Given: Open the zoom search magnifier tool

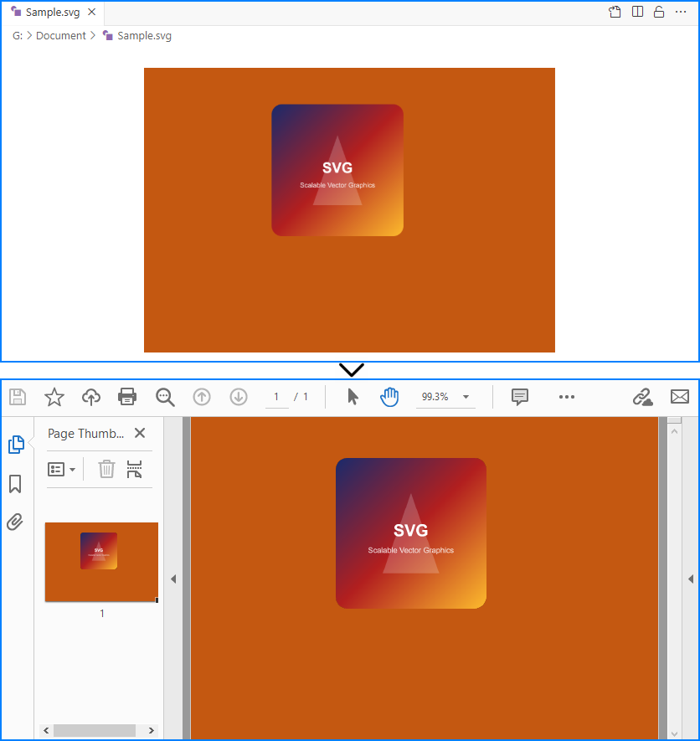Looking at the screenshot, I should [165, 397].
